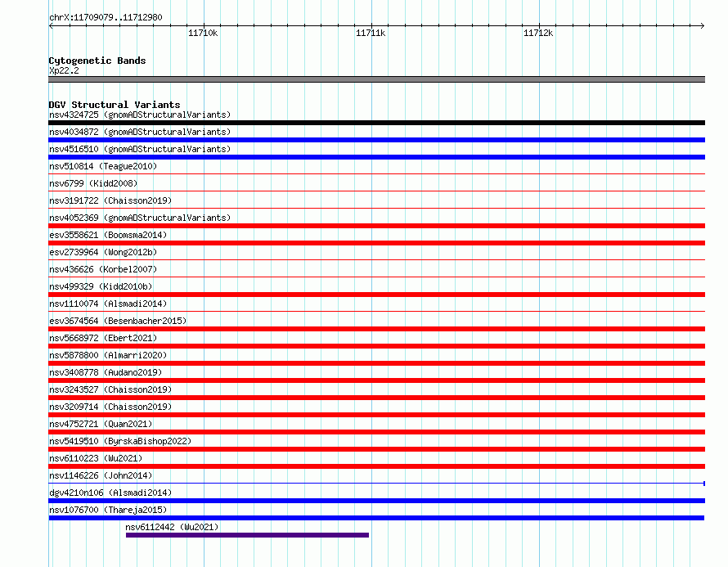Click nsv1076700 (Thareja2015) label
This screenshot has width=728, height=567.
(108, 510)
